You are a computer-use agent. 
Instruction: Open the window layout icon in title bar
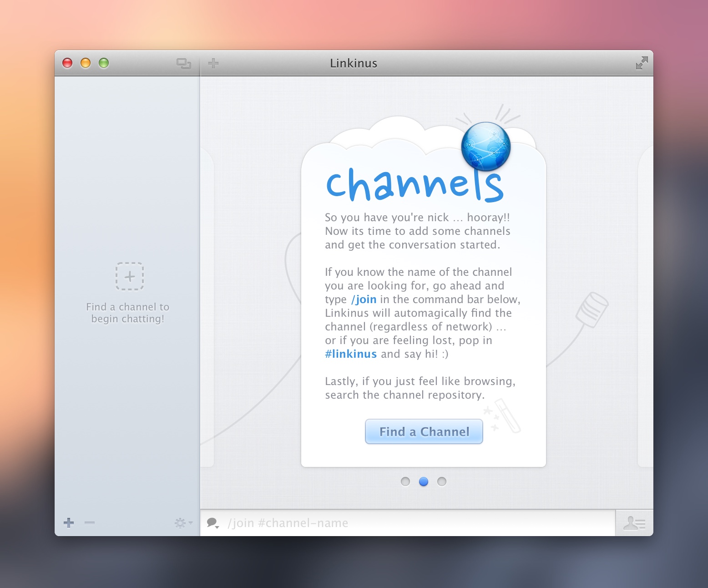point(184,64)
